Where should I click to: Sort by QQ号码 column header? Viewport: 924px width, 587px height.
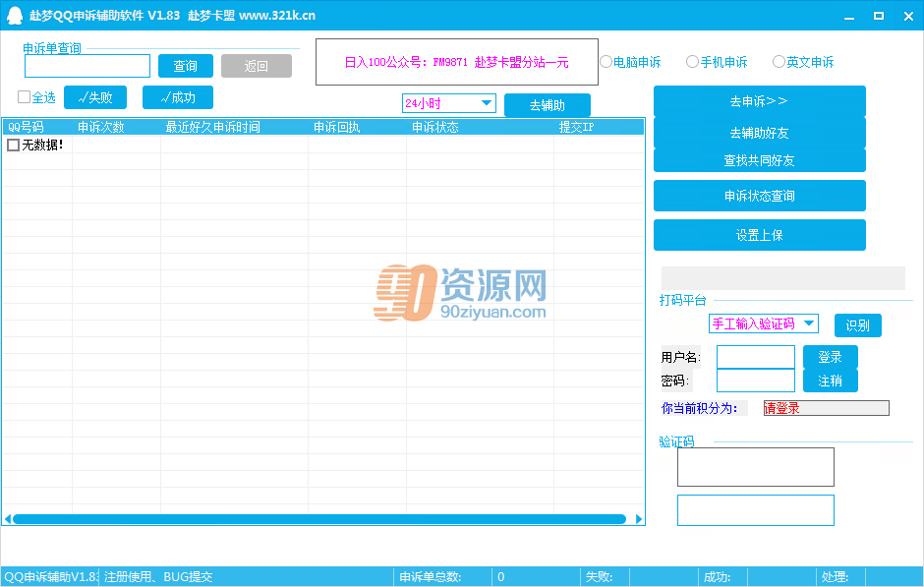tap(37, 127)
